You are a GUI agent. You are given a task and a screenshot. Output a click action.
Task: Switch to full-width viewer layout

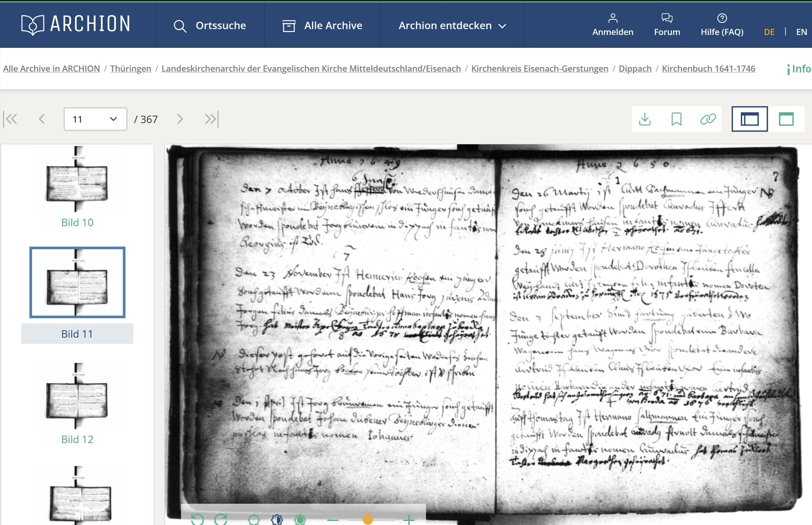coord(786,119)
